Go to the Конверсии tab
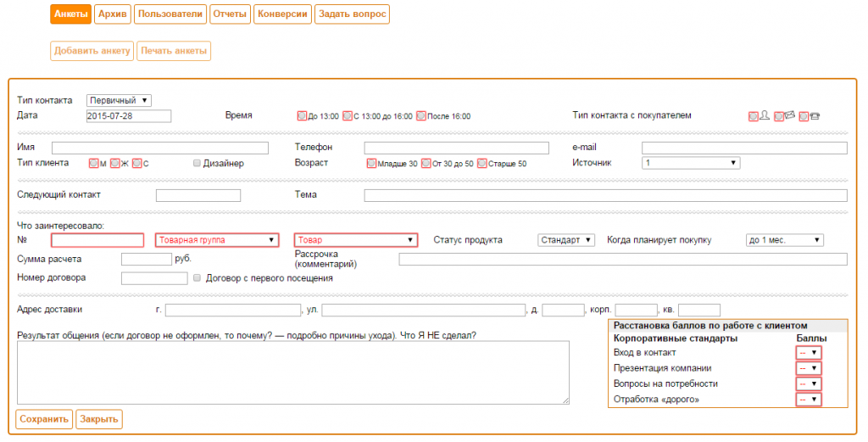This screenshot has width=868, height=442. coord(282,14)
